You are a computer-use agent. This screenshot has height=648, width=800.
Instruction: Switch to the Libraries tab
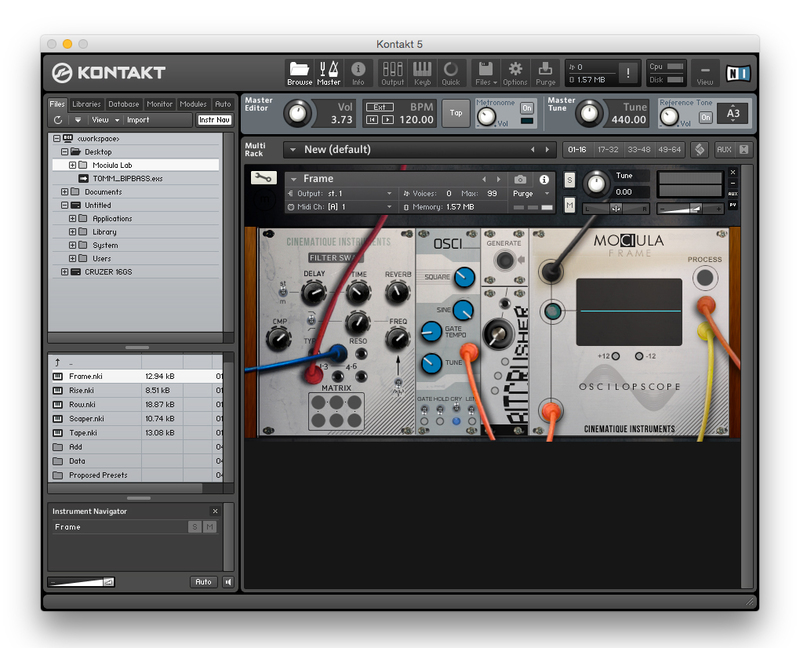tap(86, 104)
